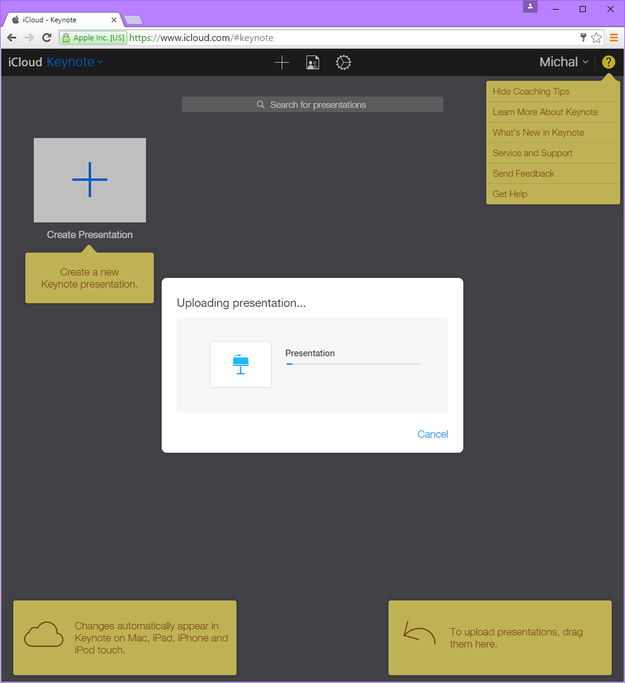Click the curved arrow icon in upload tip
625x683 pixels.
point(419,633)
